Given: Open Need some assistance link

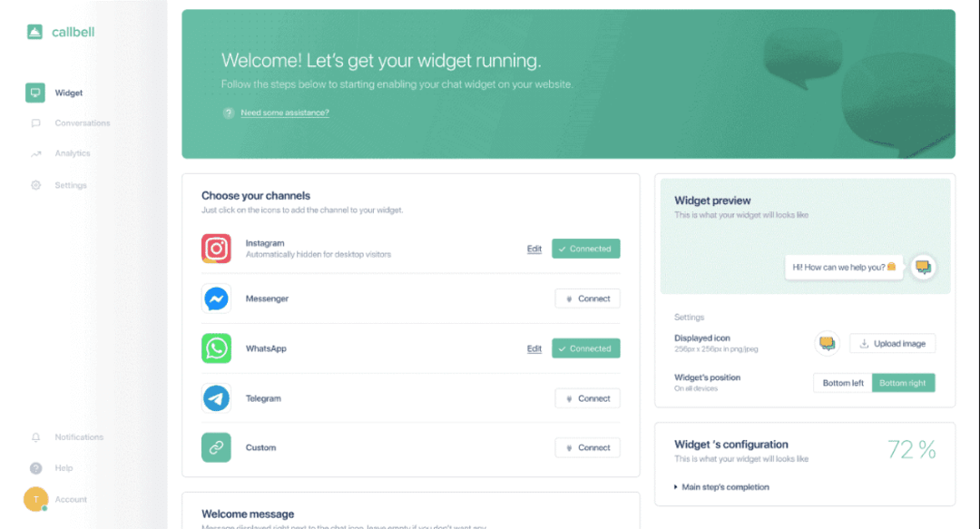Looking at the screenshot, I should tap(284, 113).
